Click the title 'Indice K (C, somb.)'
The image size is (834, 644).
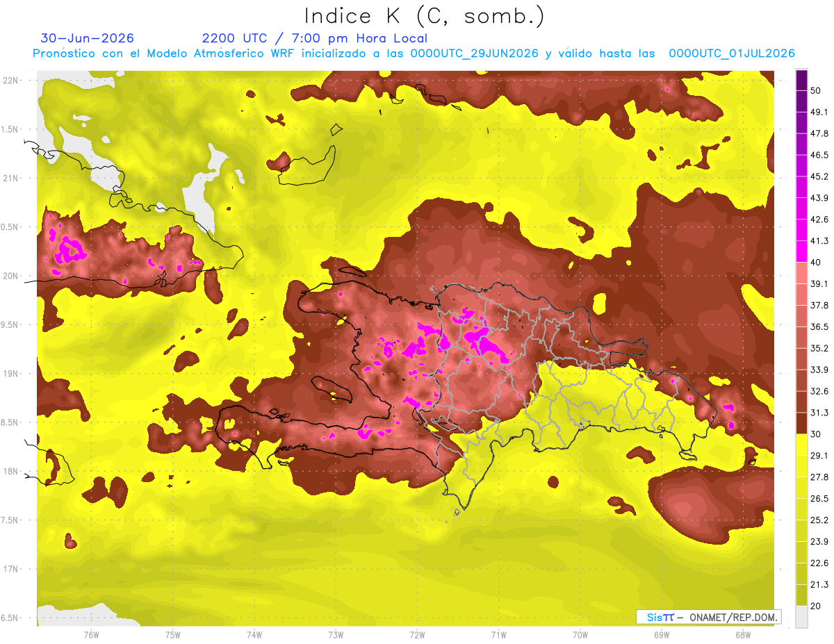tap(424, 17)
